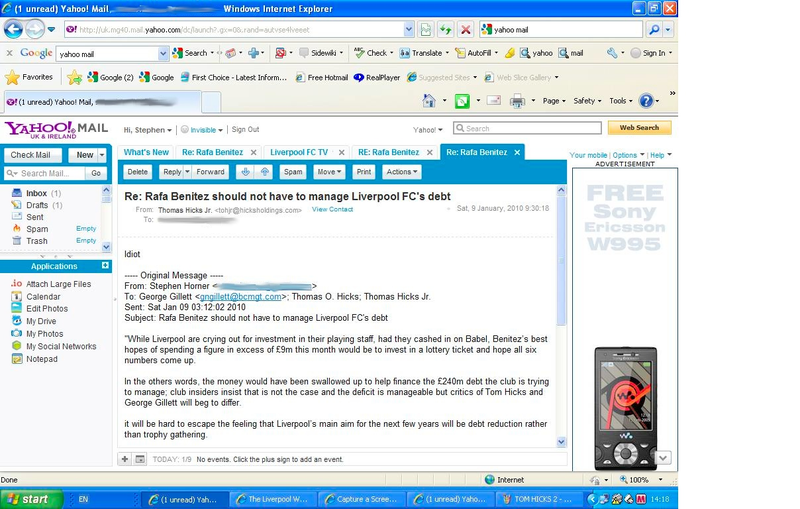Click the message scrollbar down arrow
Screen dimensions: 800x509
561,442
